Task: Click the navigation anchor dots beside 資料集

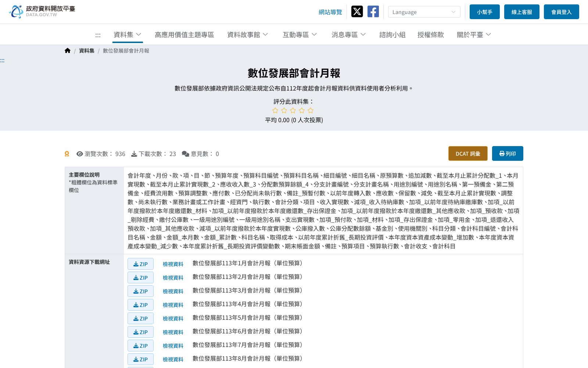Action: click(x=98, y=35)
